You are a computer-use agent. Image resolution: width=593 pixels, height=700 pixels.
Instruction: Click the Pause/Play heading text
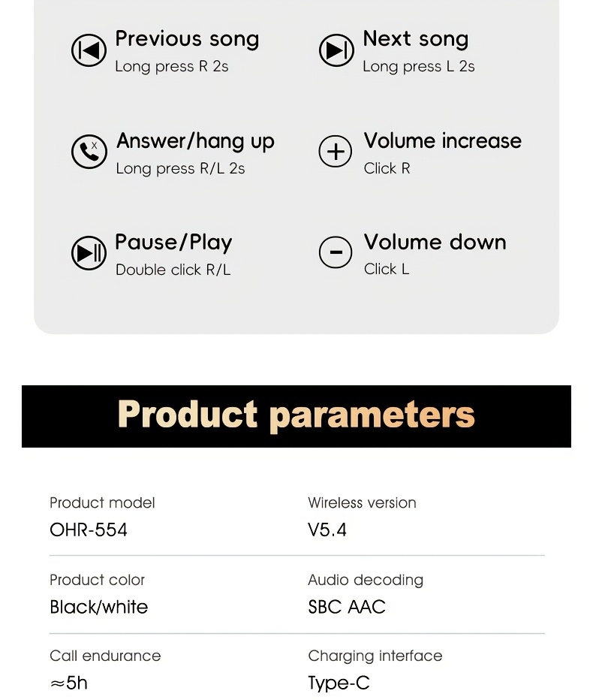(173, 243)
